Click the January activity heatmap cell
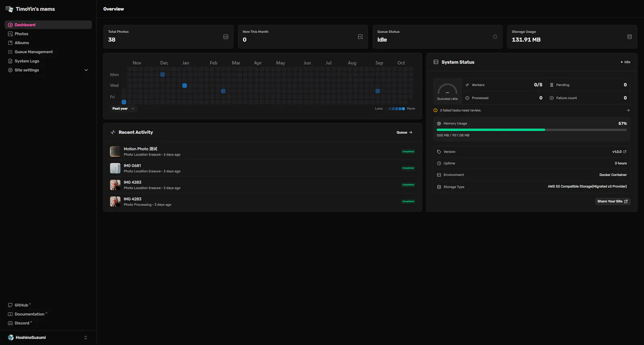This screenshot has height=345, width=644. 184,86
